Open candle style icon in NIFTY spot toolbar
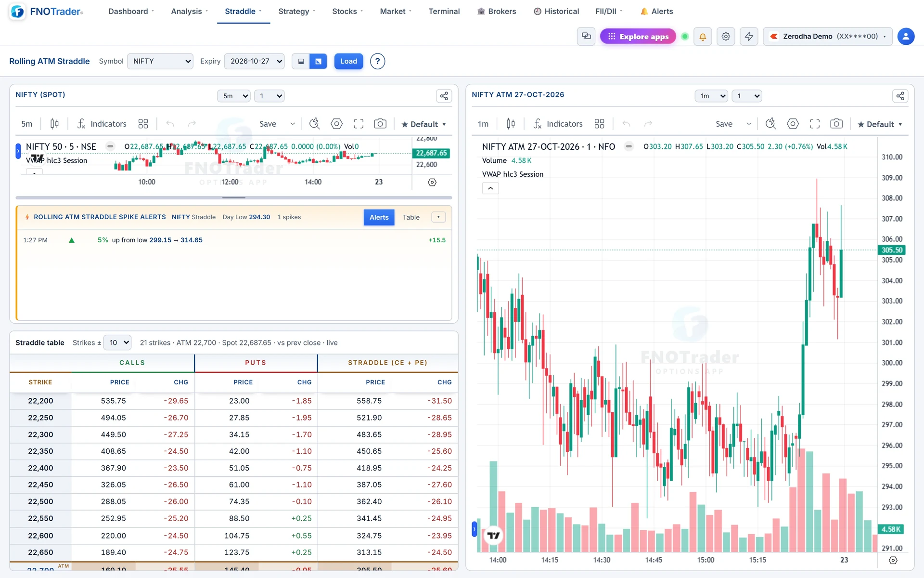 pyautogui.click(x=54, y=124)
